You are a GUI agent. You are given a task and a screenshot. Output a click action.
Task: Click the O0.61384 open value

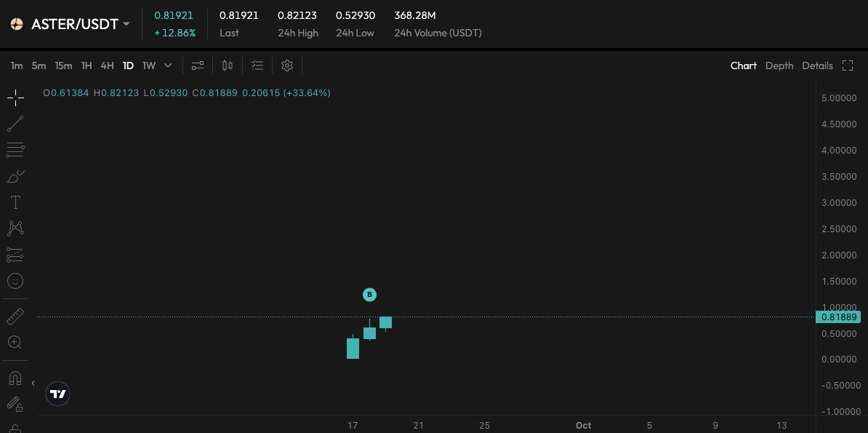pos(66,92)
